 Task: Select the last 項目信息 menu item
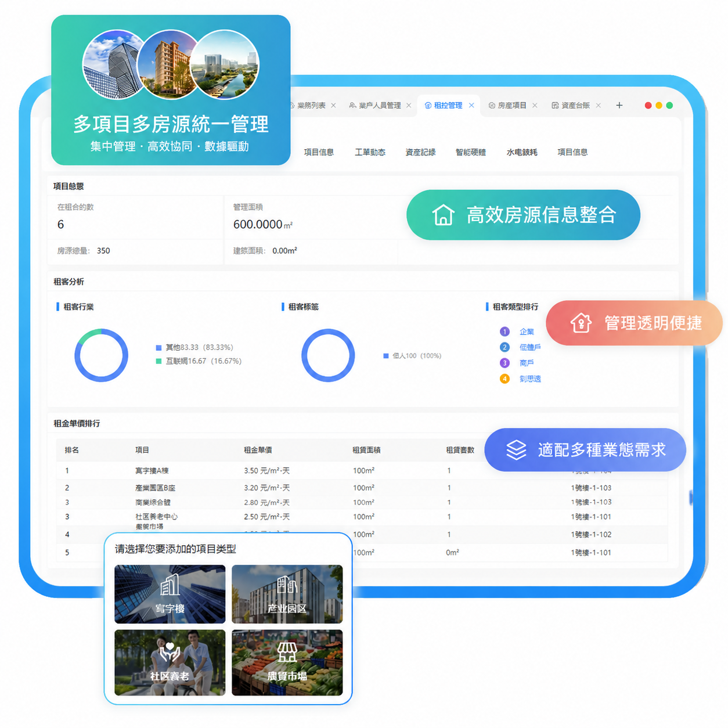[x=572, y=152]
